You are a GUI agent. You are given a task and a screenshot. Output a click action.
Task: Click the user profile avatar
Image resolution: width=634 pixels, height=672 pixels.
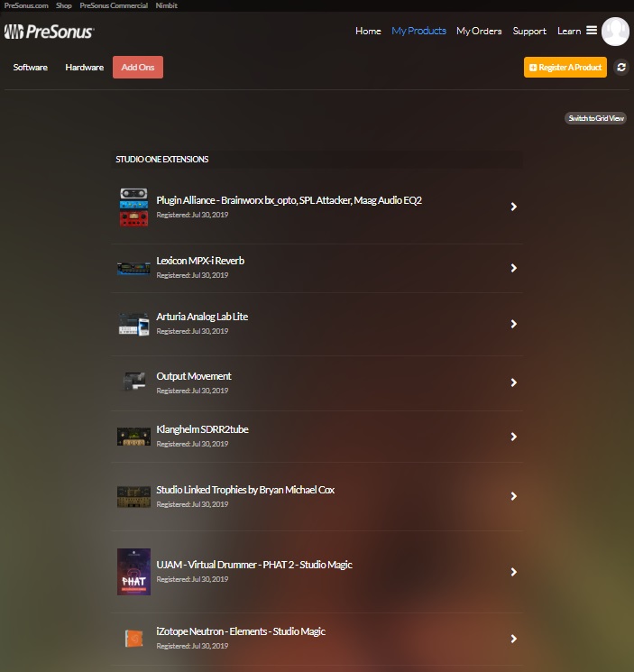click(x=615, y=31)
